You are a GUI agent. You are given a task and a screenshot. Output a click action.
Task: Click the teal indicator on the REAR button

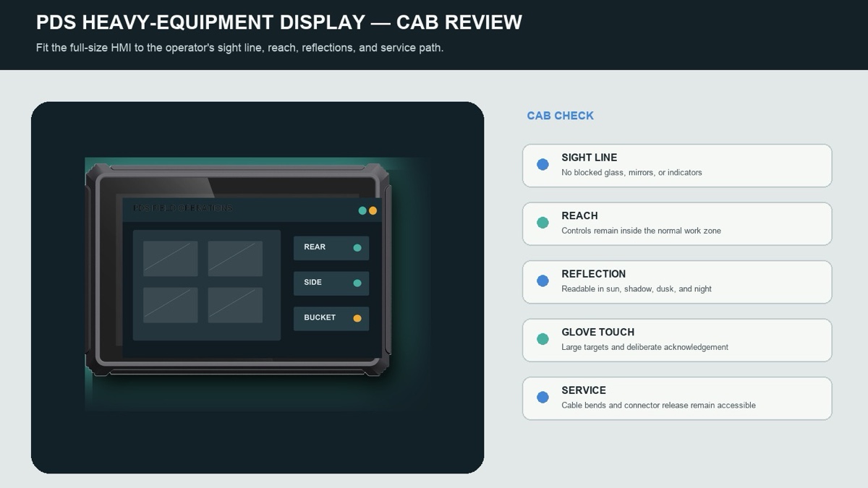357,248
